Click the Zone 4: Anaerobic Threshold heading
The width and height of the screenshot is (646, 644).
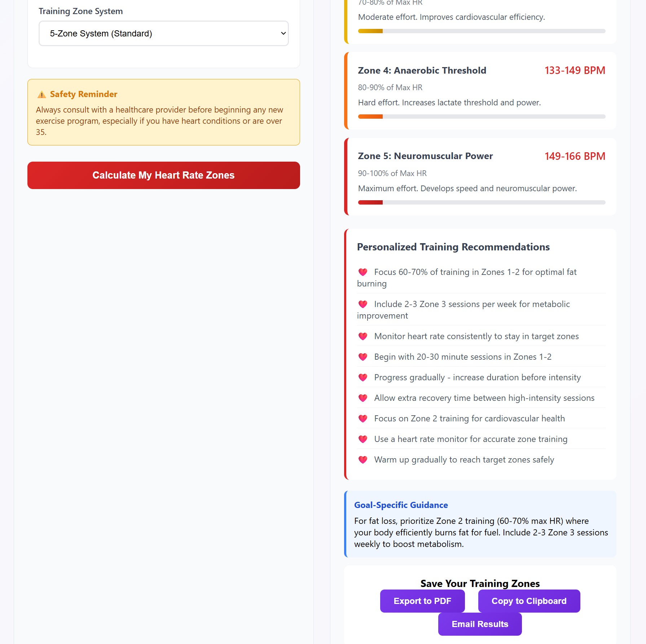(x=422, y=71)
